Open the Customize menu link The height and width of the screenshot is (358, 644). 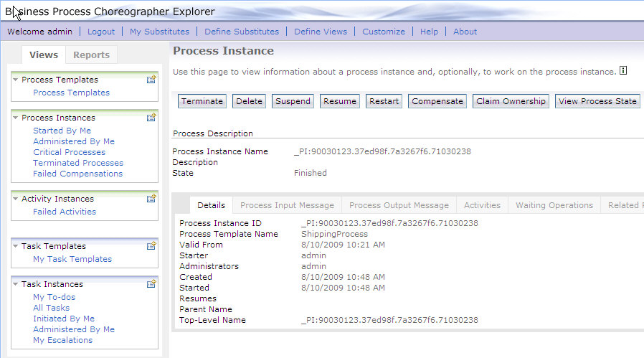(384, 32)
